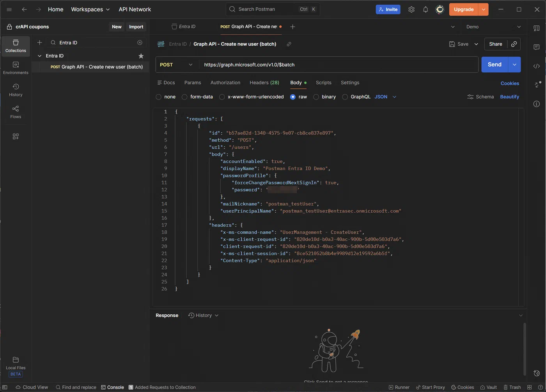Open the settings gear icon
This screenshot has width=546, height=392.
pos(411,9)
